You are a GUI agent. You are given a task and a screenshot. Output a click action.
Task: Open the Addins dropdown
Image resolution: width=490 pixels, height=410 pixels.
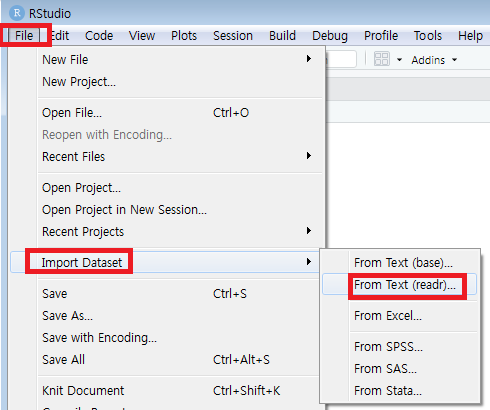pos(434,60)
